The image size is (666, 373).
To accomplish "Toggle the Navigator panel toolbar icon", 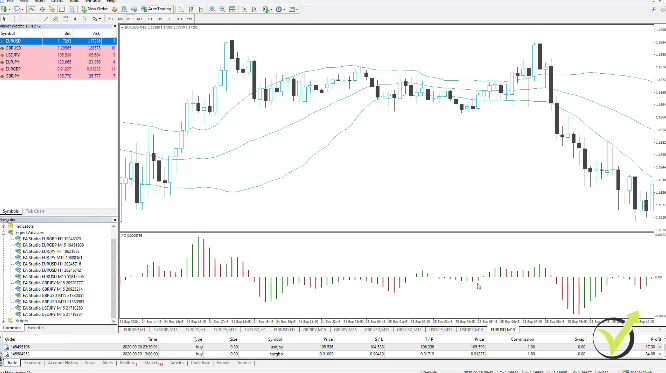I will [52, 9].
